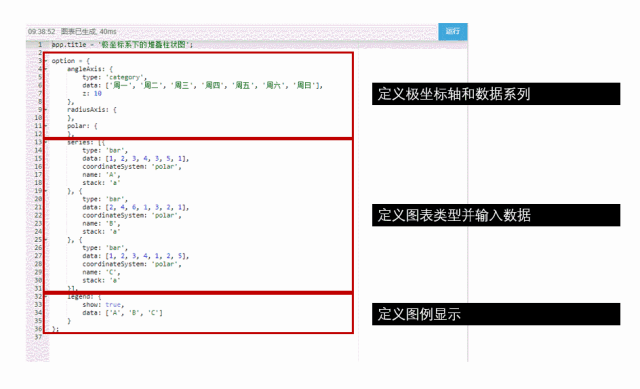The width and height of the screenshot is (640, 389).
Task: Click the data line [1, 2, 3, 4, 3, 5, 1]
Action: pos(136,158)
